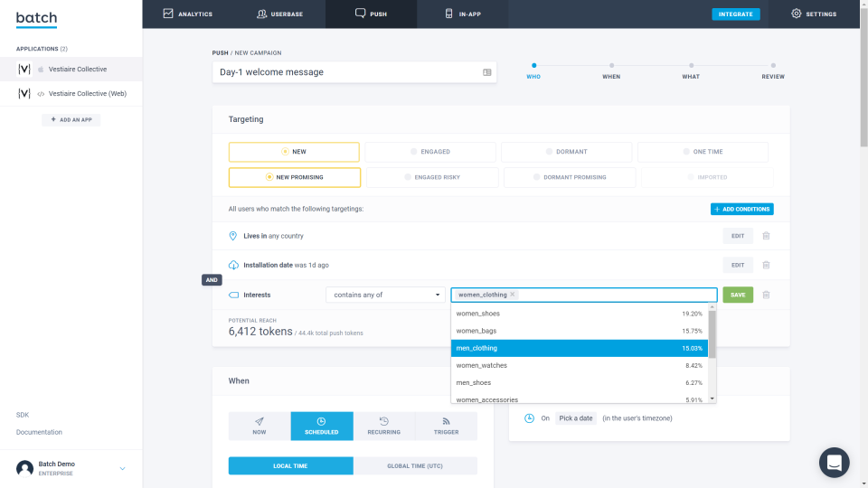This screenshot has width=868, height=488.
Task: Select Vestiaire Collective (Web) app logo
Action: pyautogui.click(x=24, y=93)
